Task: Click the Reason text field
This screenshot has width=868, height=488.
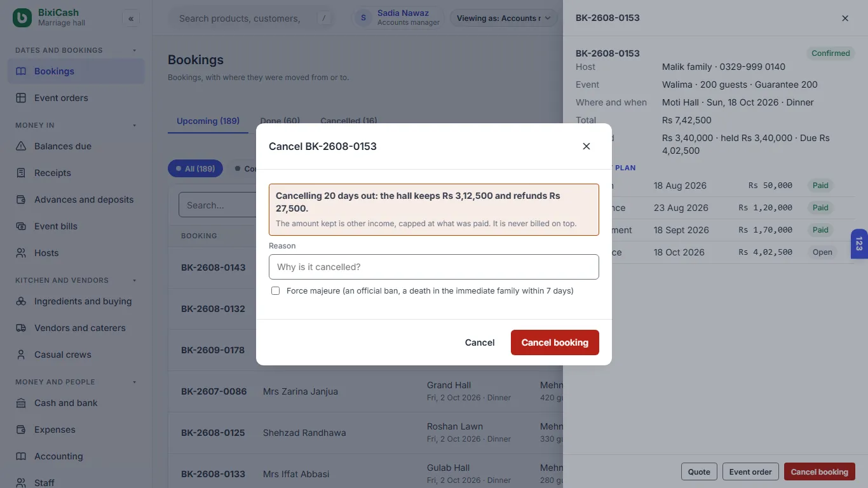Action: click(x=434, y=267)
